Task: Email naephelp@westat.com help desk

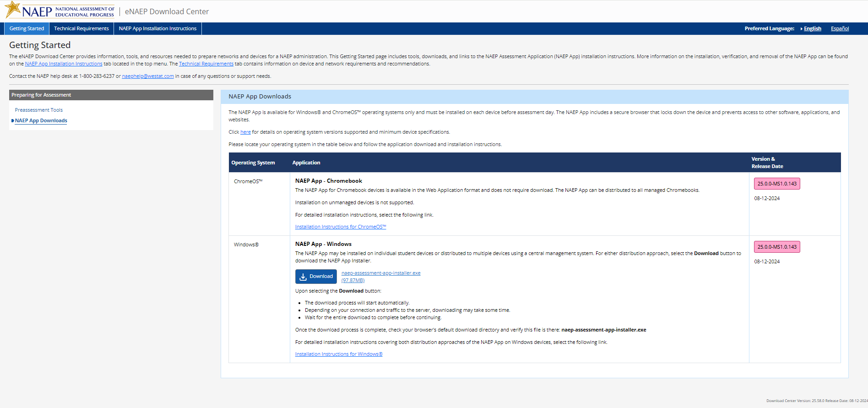Action: tap(148, 76)
